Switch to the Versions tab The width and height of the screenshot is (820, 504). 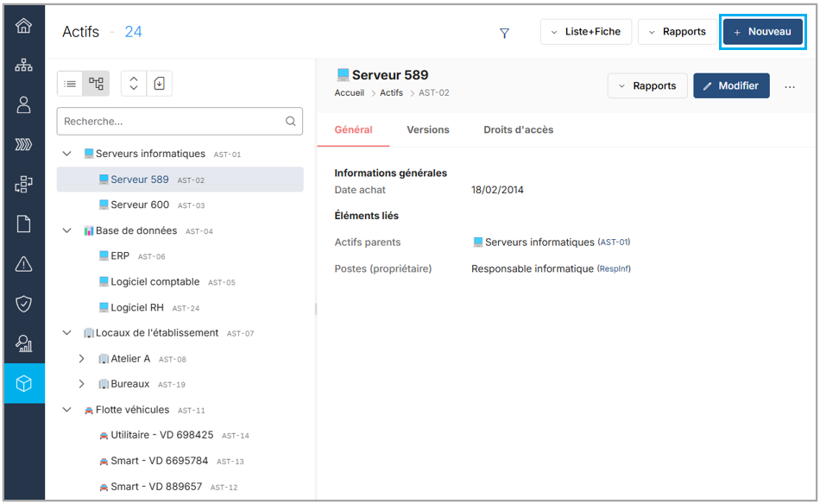coord(428,129)
